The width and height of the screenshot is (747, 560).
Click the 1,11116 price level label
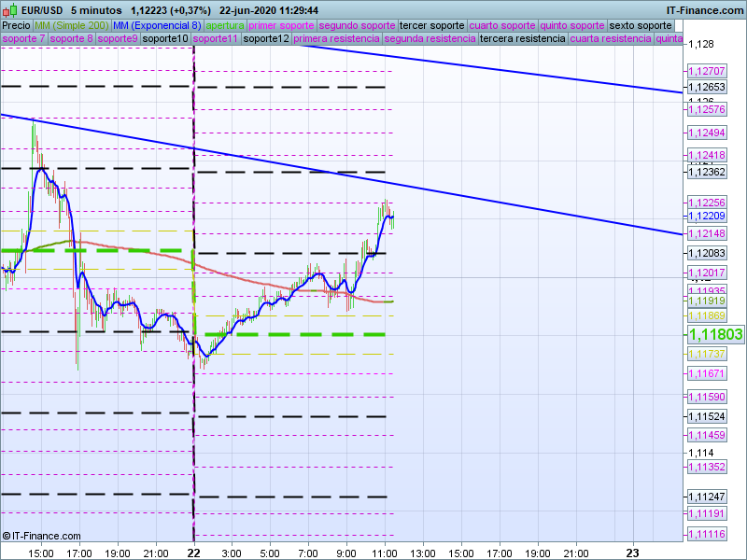point(707,534)
